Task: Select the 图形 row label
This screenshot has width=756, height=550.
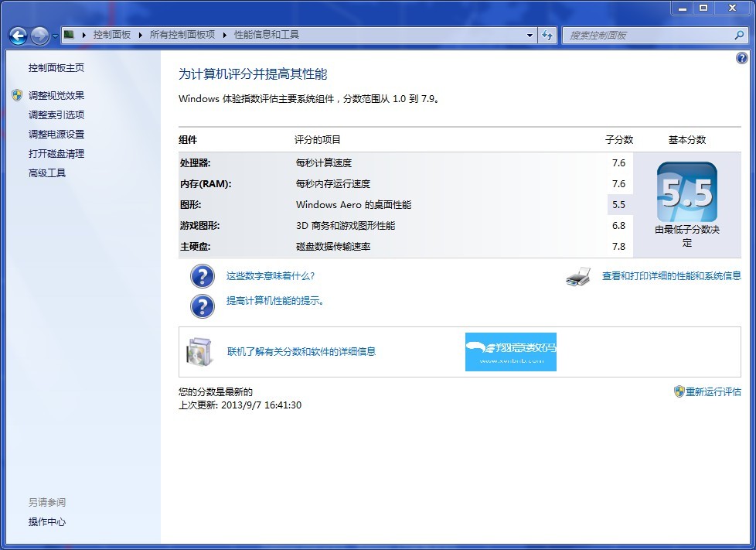Action: click(x=190, y=204)
